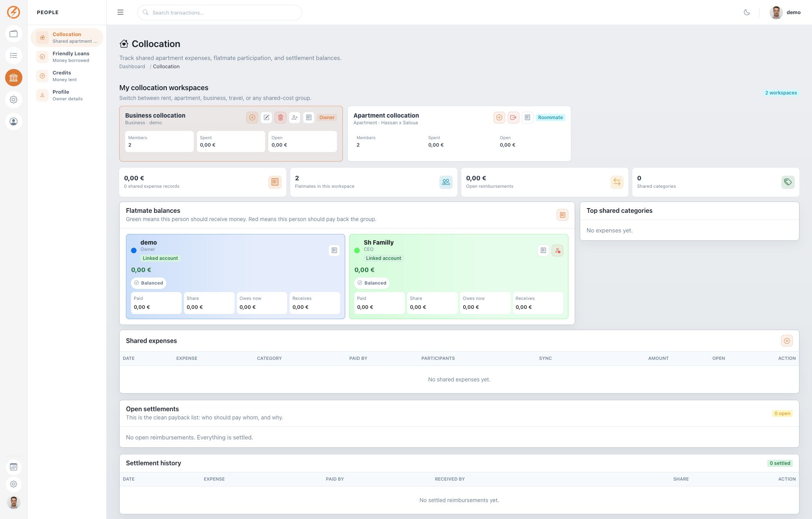Open the upper gear settings icon in the rail
The height and width of the screenshot is (519, 812).
[x=13, y=100]
